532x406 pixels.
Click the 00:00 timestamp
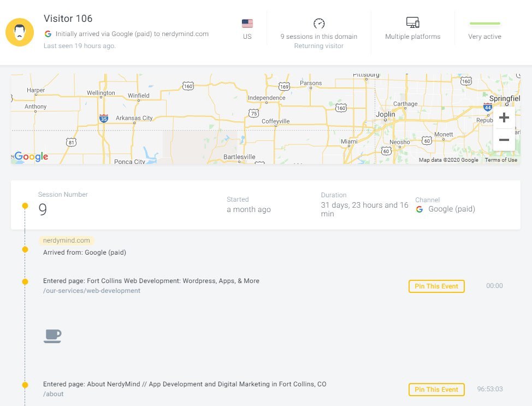495,286
